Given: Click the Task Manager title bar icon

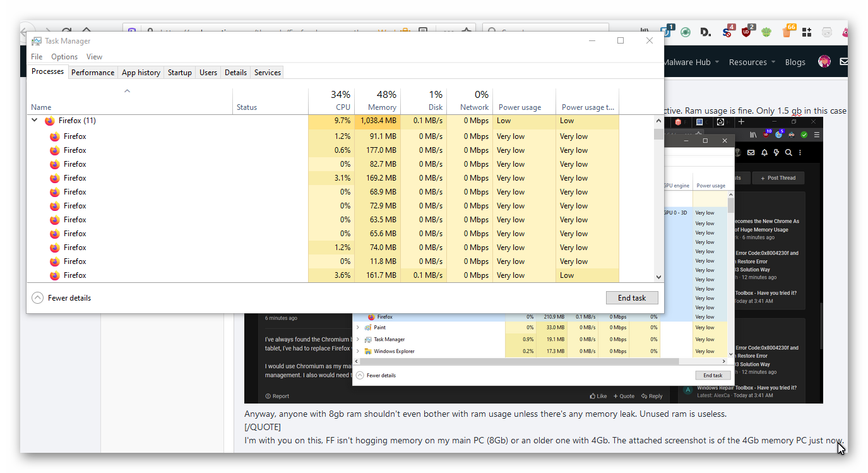Looking at the screenshot, I should click(37, 41).
